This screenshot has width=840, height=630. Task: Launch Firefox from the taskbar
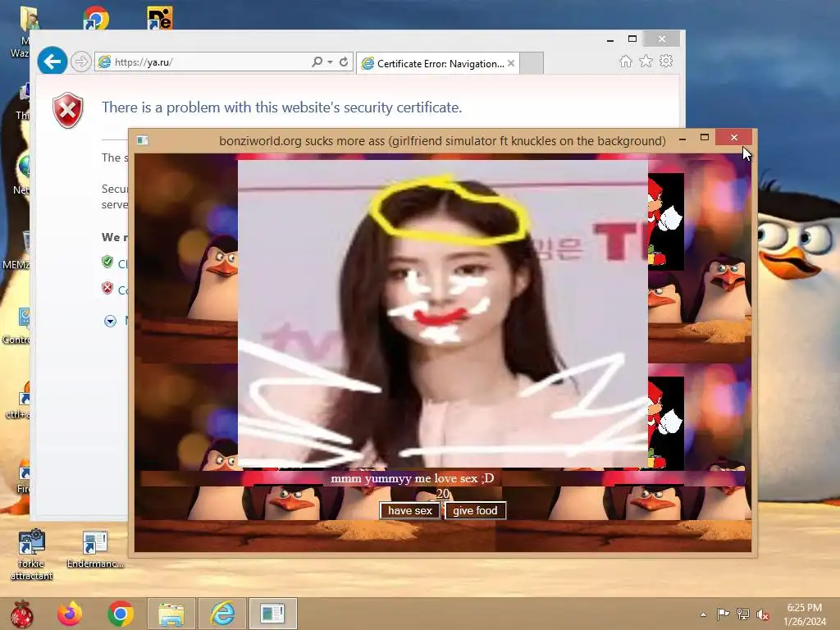click(70, 614)
